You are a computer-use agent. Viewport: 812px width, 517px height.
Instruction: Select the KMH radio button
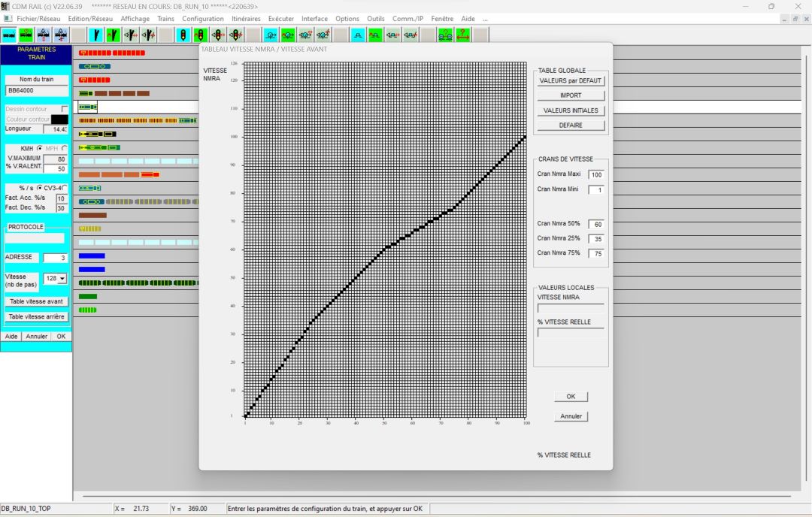[39, 149]
